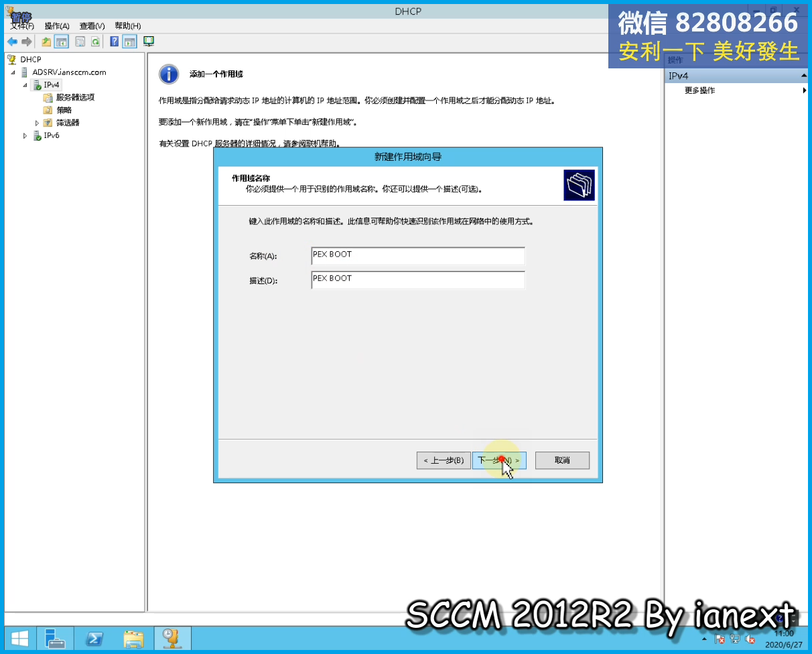
Task: Toggle the Show/Hide action pane icon
Action: pyautogui.click(x=130, y=42)
